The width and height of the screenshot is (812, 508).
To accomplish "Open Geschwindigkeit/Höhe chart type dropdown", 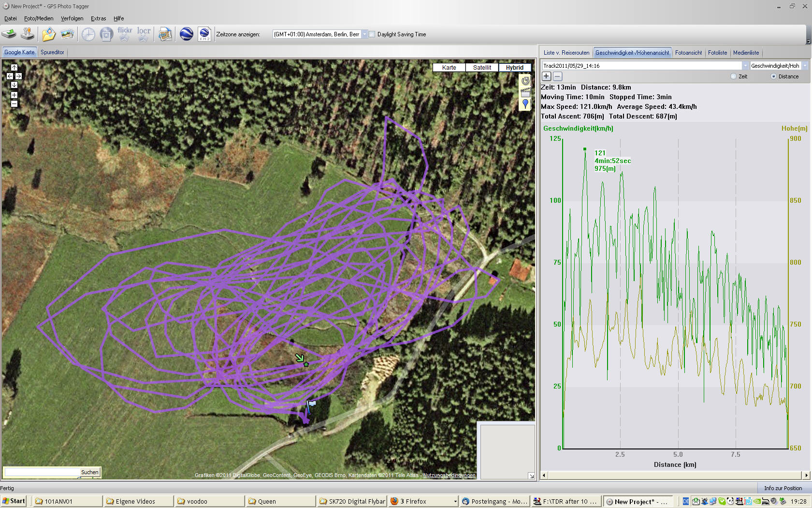I will [x=805, y=66].
